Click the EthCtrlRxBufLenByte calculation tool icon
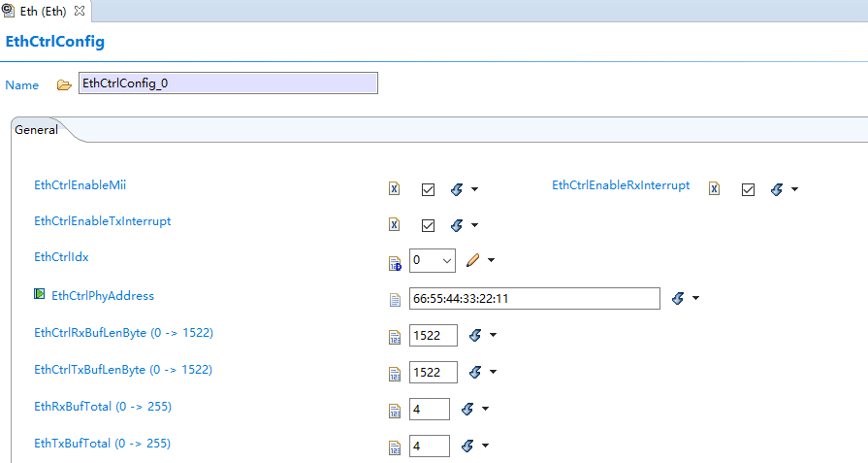 (475, 335)
